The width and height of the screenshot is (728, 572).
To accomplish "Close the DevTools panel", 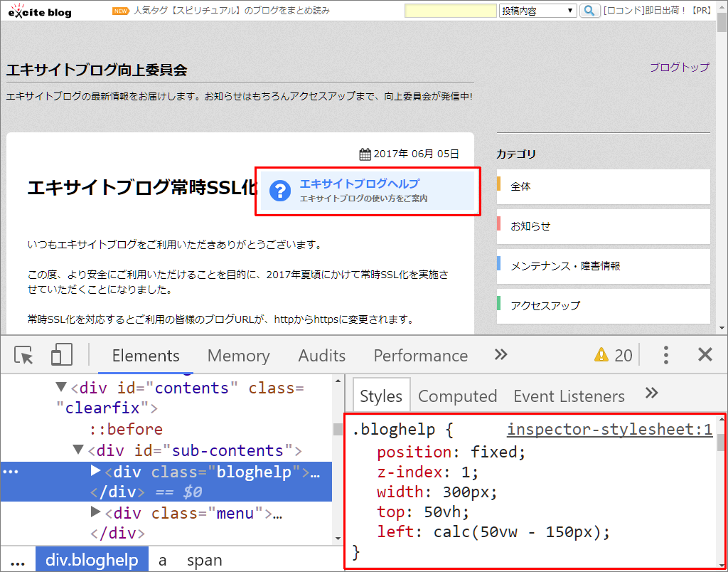I will point(705,355).
